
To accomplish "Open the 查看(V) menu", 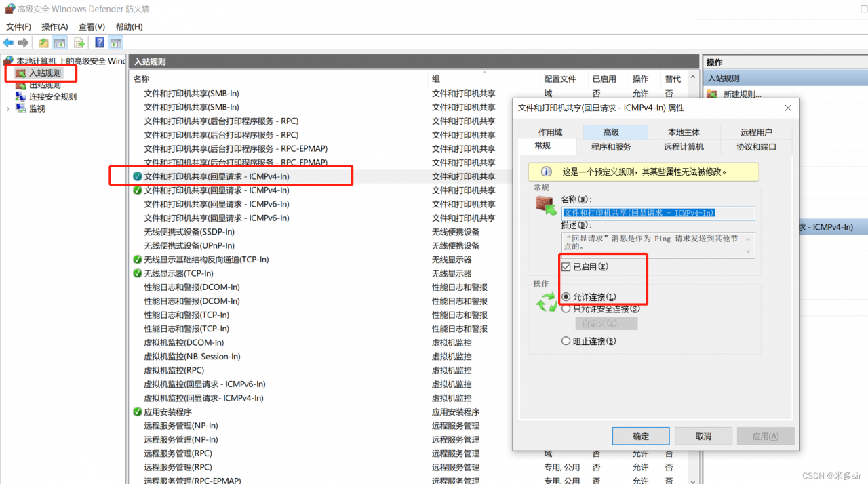I will 92,26.
